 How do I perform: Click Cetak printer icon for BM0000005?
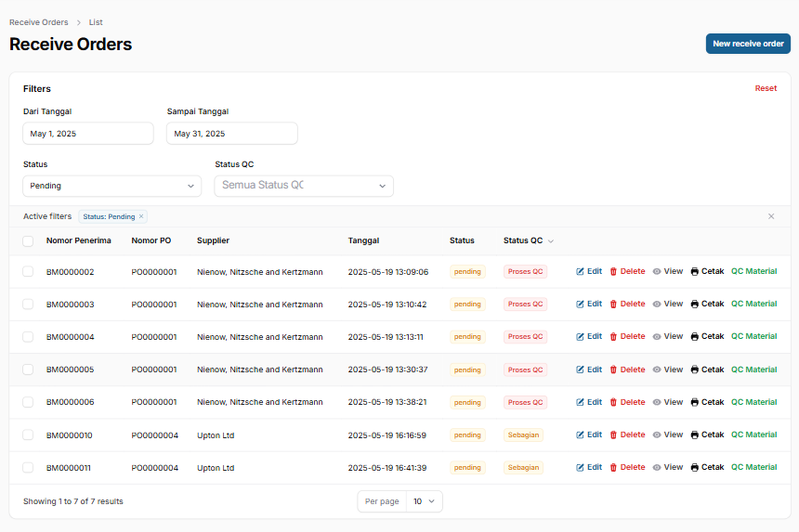pyautogui.click(x=695, y=370)
